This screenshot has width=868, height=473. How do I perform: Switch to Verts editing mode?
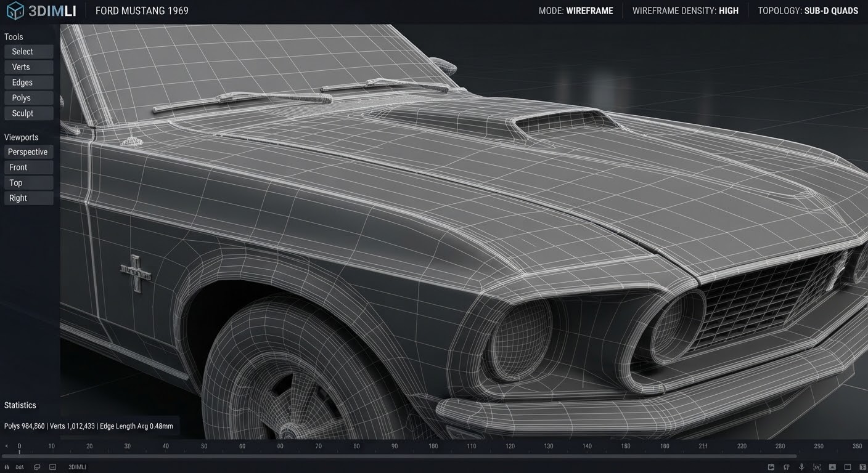pyautogui.click(x=28, y=67)
